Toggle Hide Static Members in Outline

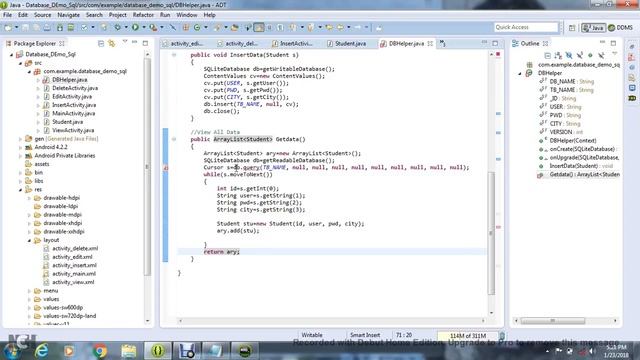pos(580,56)
